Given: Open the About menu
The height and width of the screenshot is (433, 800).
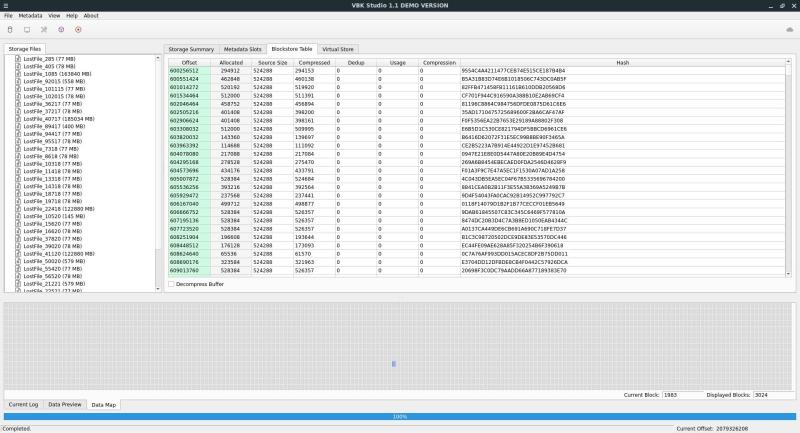Looking at the screenshot, I should point(91,16).
